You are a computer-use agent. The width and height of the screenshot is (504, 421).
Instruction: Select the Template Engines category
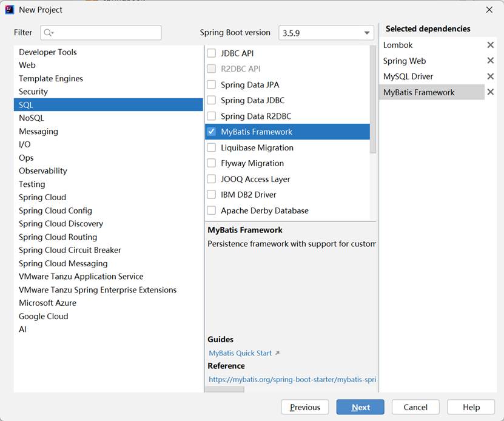coord(109,78)
